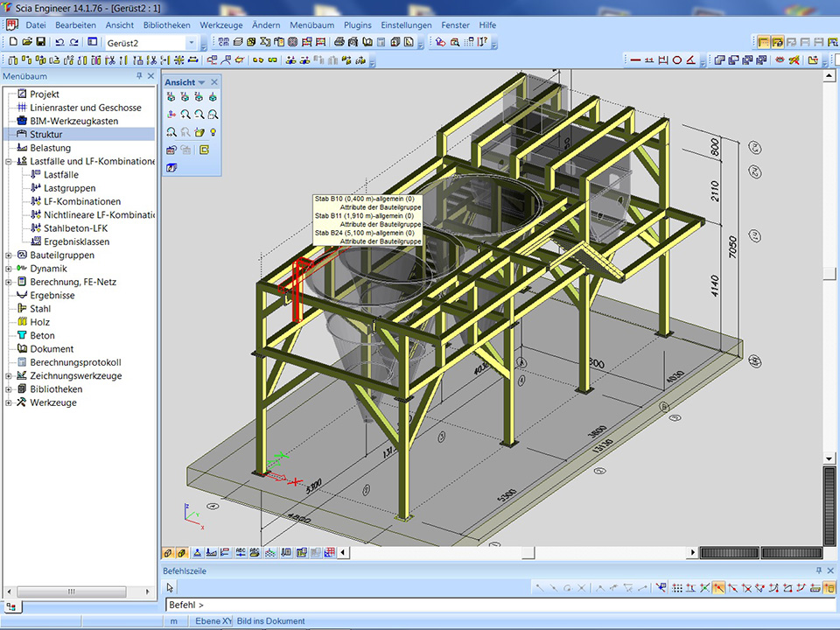Click the Undo arrow in toolbar
Screen dimensions: 840x630
pos(59,42)
